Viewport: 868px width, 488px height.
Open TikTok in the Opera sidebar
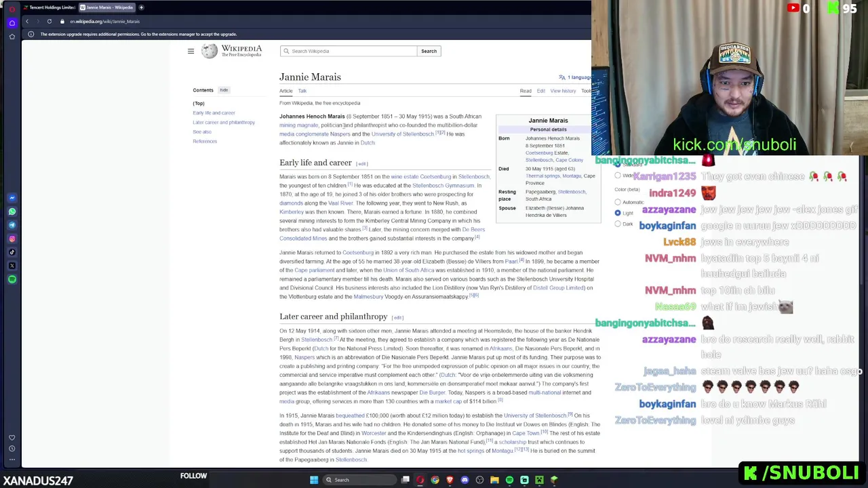[x=12, y=252]
